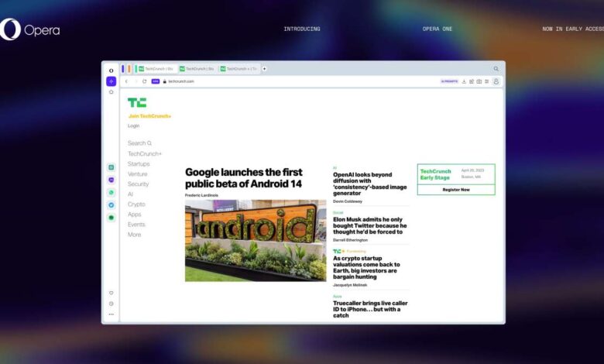The width and height of the screenshot is (604, 364).
Task: Open the purple Aria AI sidebar icon
Action: pyautogui.click(x=111, y=81)
